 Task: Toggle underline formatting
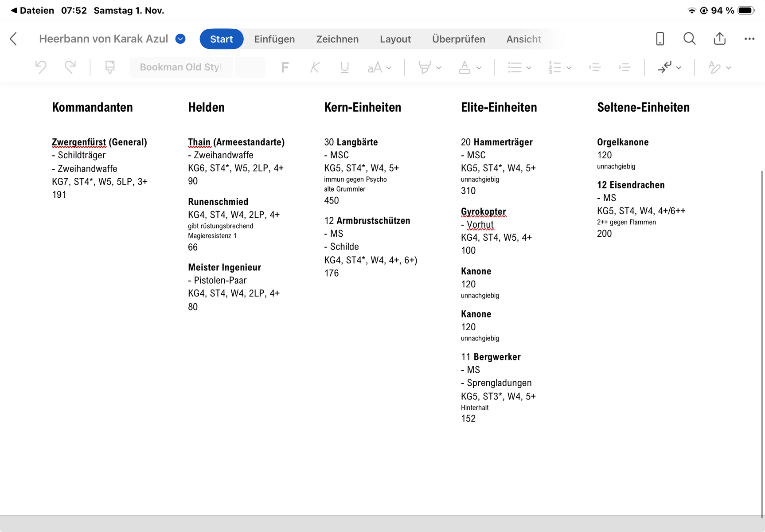click(344, 67)
